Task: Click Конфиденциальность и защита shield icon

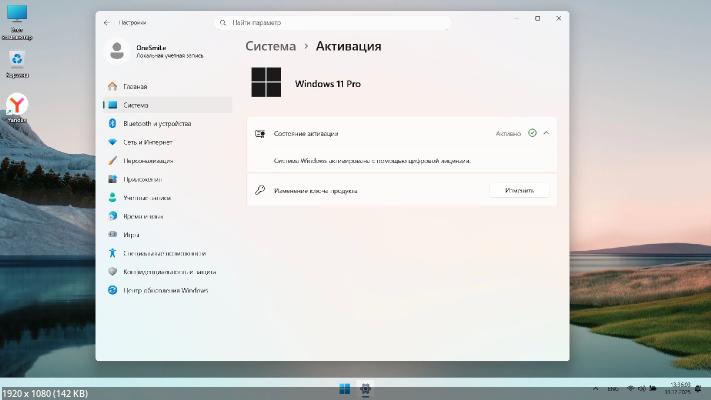Action: click(113, 271)
